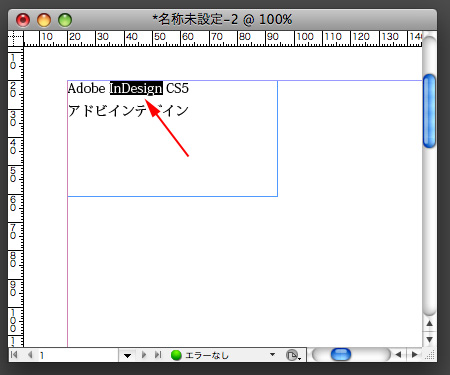This screenshot has width=450, height=375.
Task: Click the green preflight status indicator
Action: pos(176,355)
